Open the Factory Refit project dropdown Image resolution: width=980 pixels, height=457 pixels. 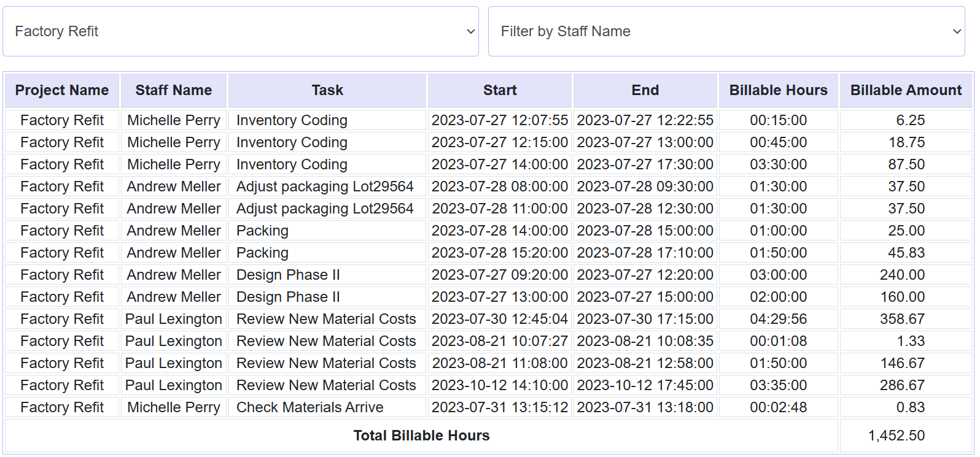coord(239,31)
